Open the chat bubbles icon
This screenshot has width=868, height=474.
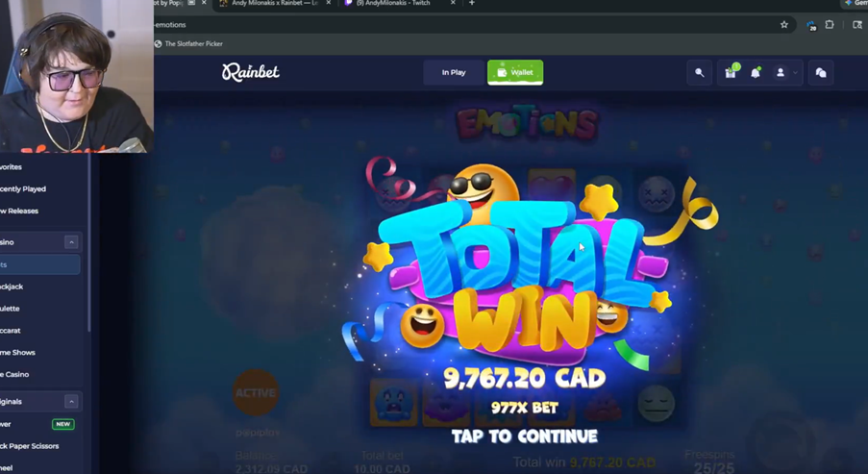pos(821,72)
